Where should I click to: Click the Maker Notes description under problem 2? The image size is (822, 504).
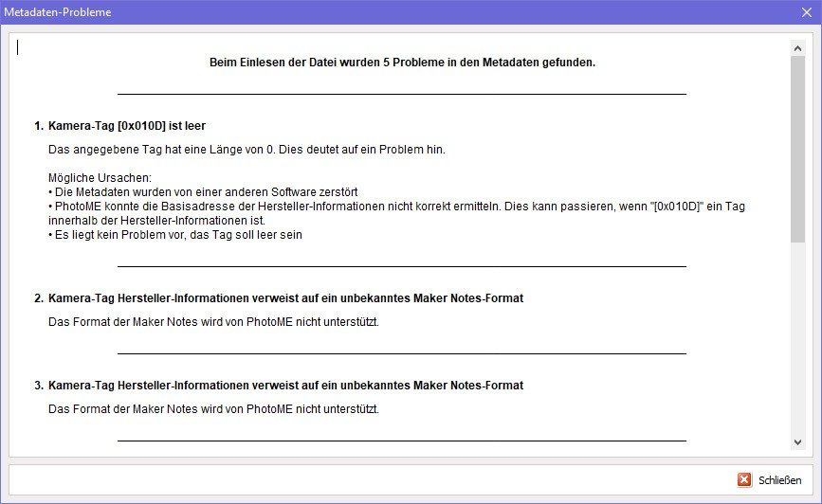tap(213, 322)
